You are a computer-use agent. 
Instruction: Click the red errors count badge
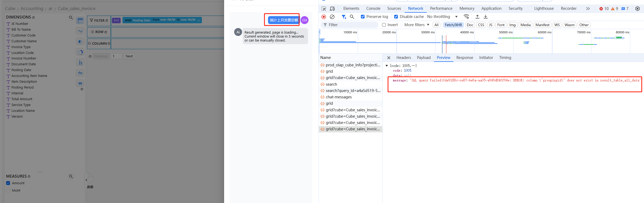click(604, 8)
